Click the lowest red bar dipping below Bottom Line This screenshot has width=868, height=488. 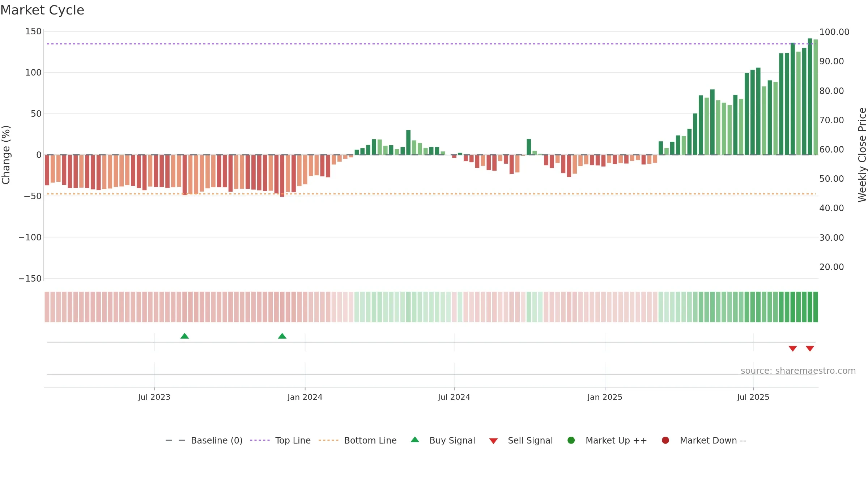282,176
